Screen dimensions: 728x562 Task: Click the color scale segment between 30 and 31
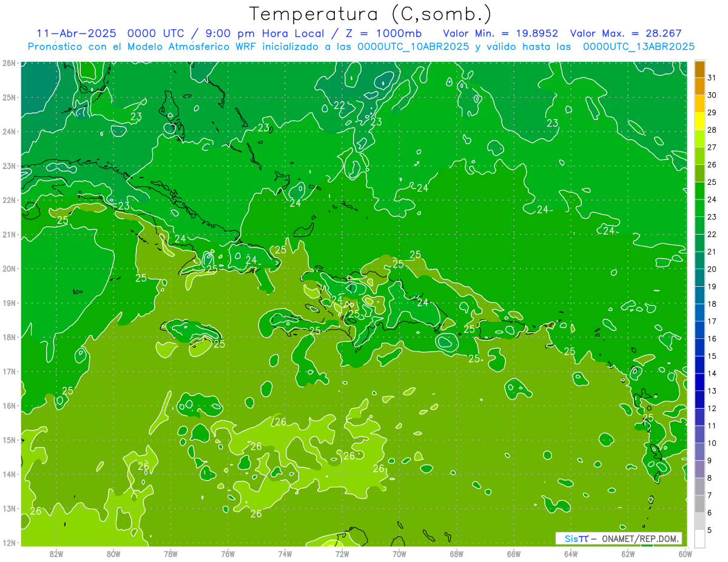point(699,87)
